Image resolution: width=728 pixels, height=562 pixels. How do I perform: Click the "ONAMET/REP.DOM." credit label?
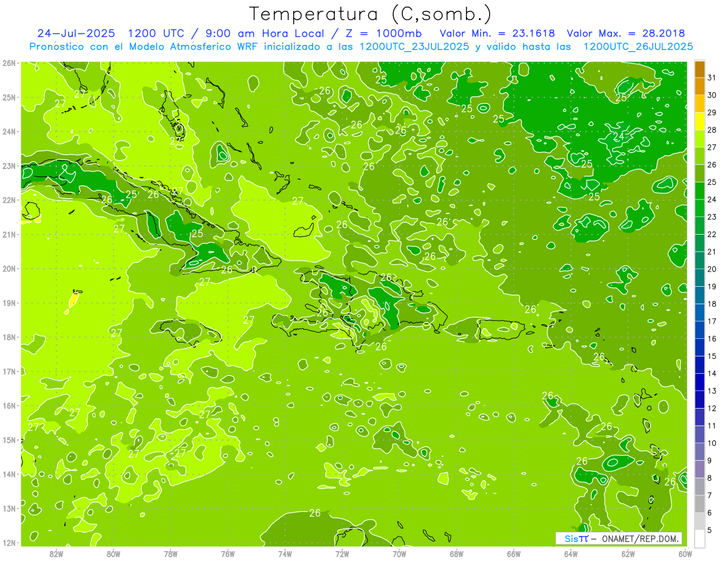click(640, 538)
